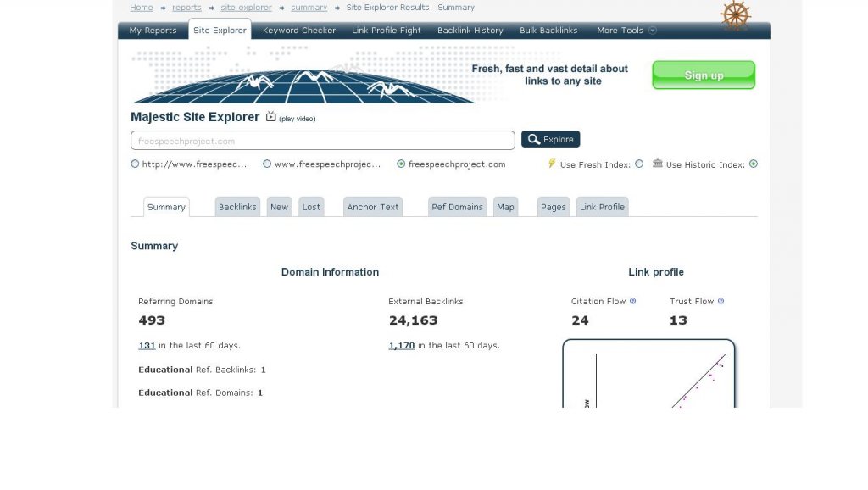The width and height of the screenshot is (868, 490).
Task: Go to the Backlink History tab
Action: coord(470,31)
